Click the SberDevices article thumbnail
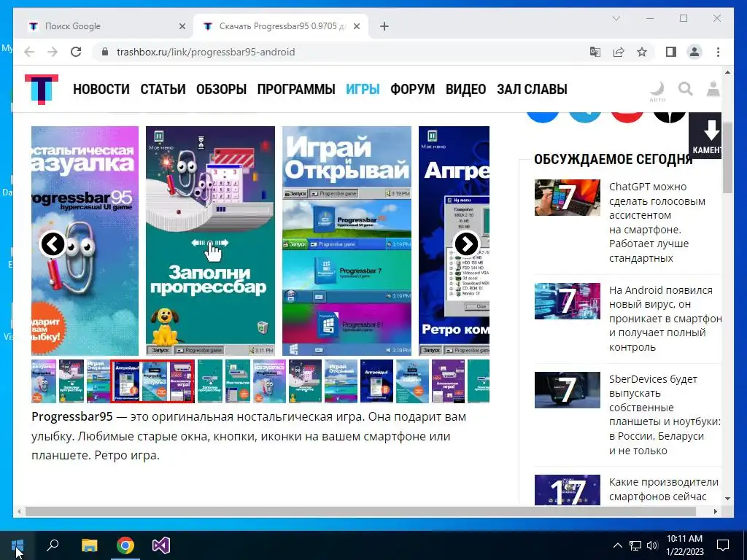 click(x=567, y=389)
